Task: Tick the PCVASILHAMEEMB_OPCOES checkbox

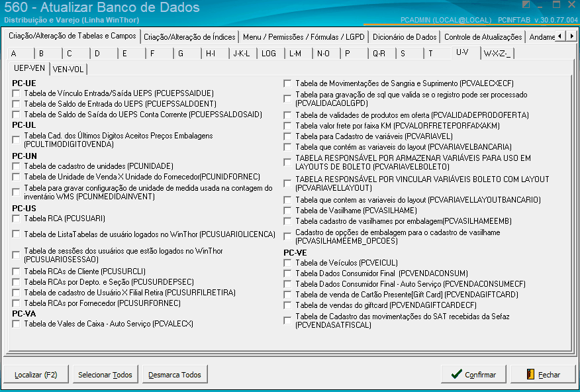Action: point(287,236)
